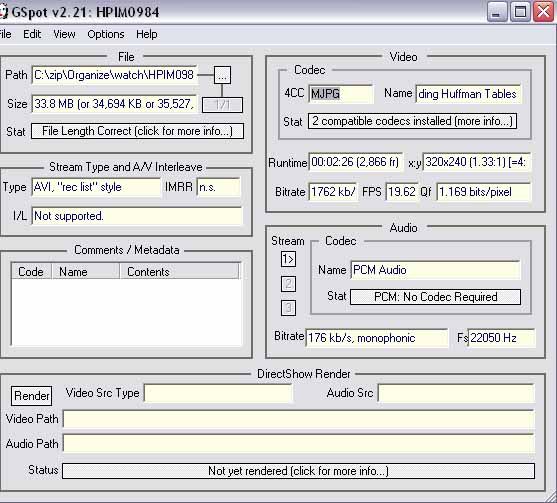This screenshot has width=557, height=503.
Task: Click the Fs 22050 Hz field
Action: [x=501, y=338]
